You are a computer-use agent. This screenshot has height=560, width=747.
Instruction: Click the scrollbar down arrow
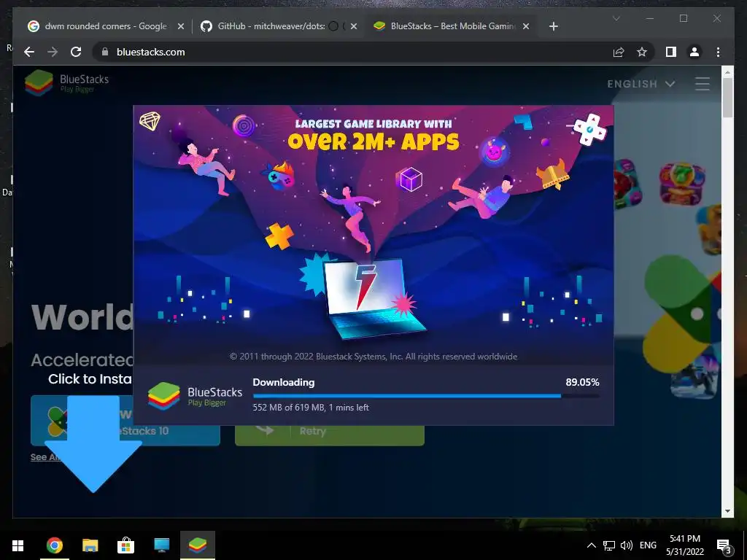tap(727, 511)
